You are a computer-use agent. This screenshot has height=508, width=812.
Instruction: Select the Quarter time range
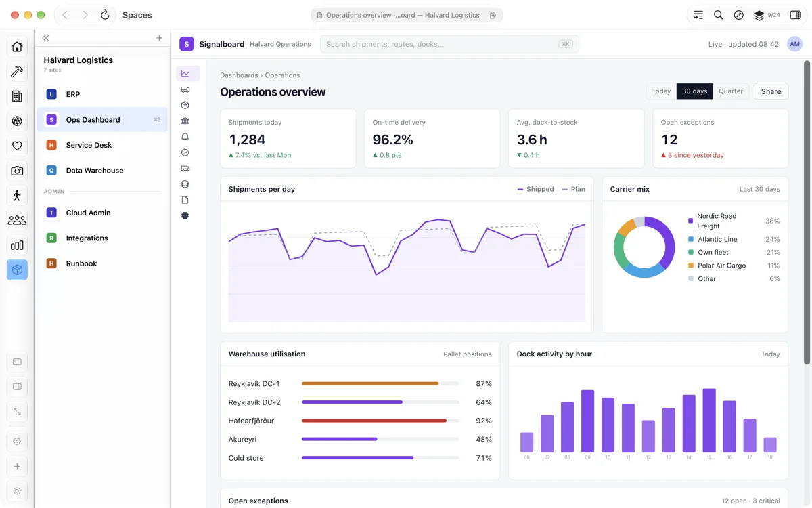731,91
